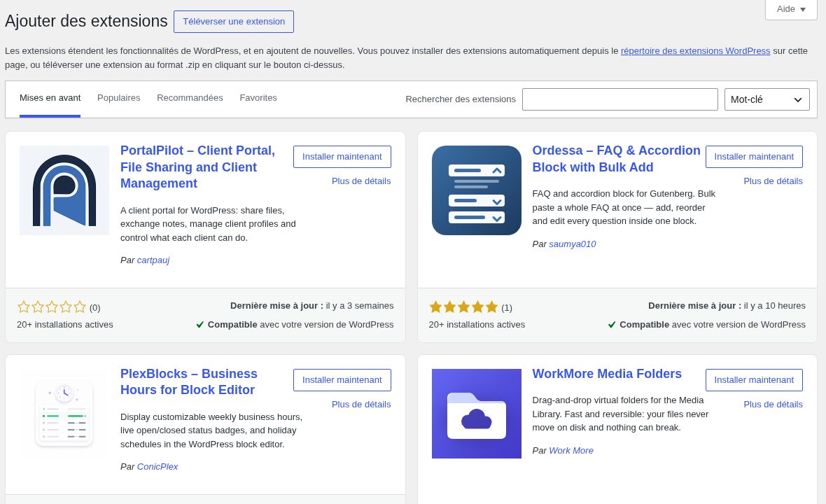Install the PlexBlocks plugin now
Screen dimensions: 826x504
[x=342, y=379]
